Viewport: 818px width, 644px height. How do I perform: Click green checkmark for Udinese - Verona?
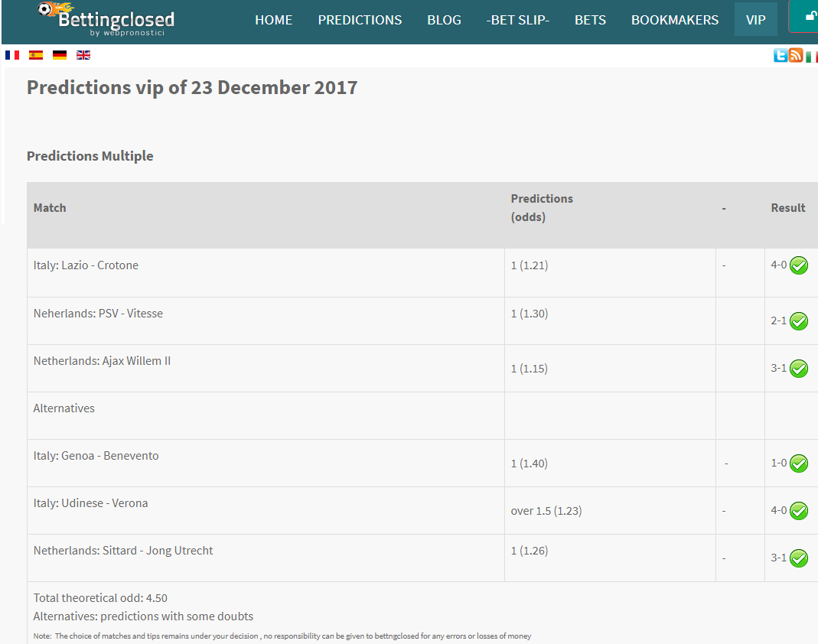pyautogui.click(x=799, y=510)
